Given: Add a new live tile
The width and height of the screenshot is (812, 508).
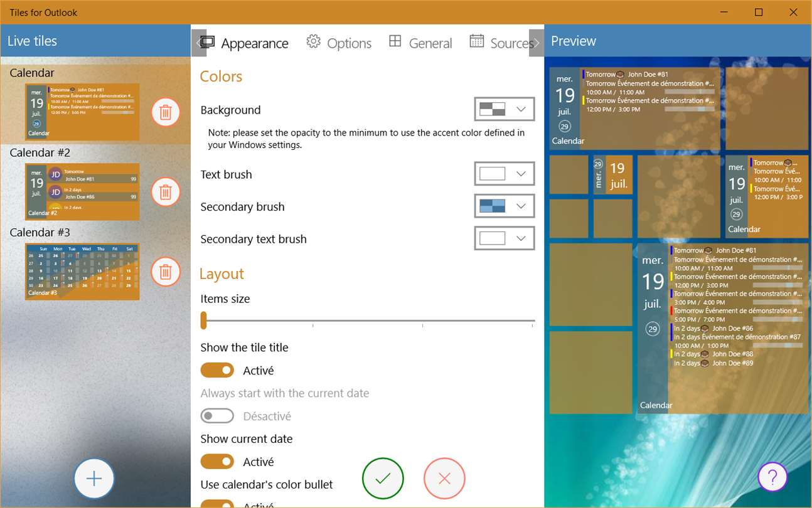Looking at the screenshot, I should (x=94, y=479).
